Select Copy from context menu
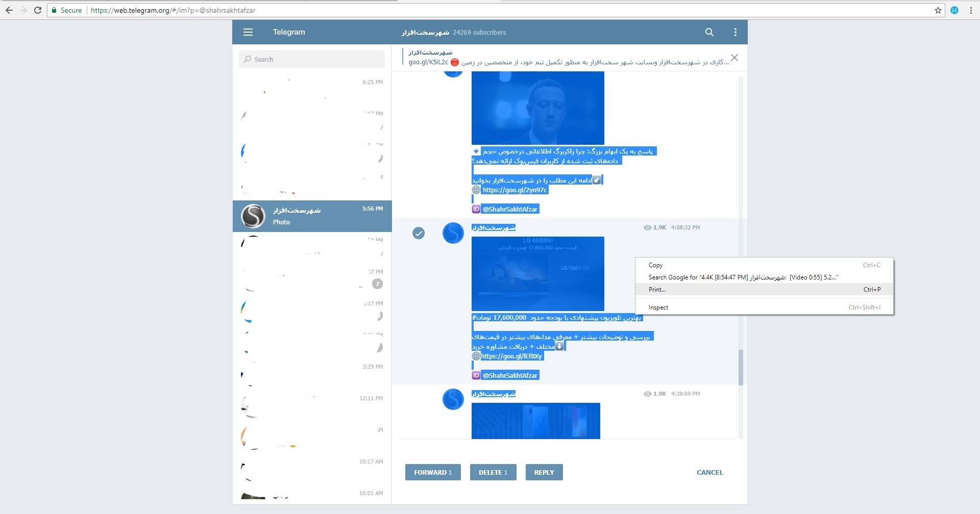The width and height of the screenshot is (980, 514). [x=655, y=265]
